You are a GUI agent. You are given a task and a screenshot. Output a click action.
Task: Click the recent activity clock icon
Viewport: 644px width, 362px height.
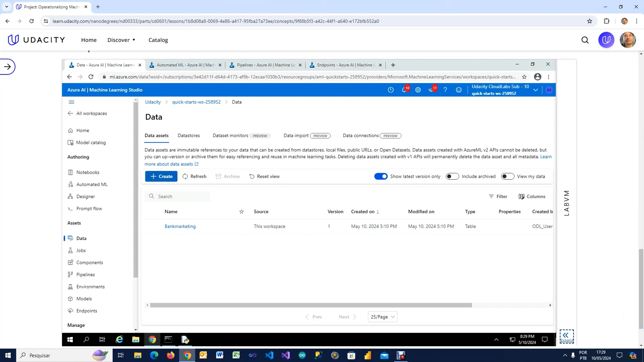pyautogui.click(x=390, y=90)
